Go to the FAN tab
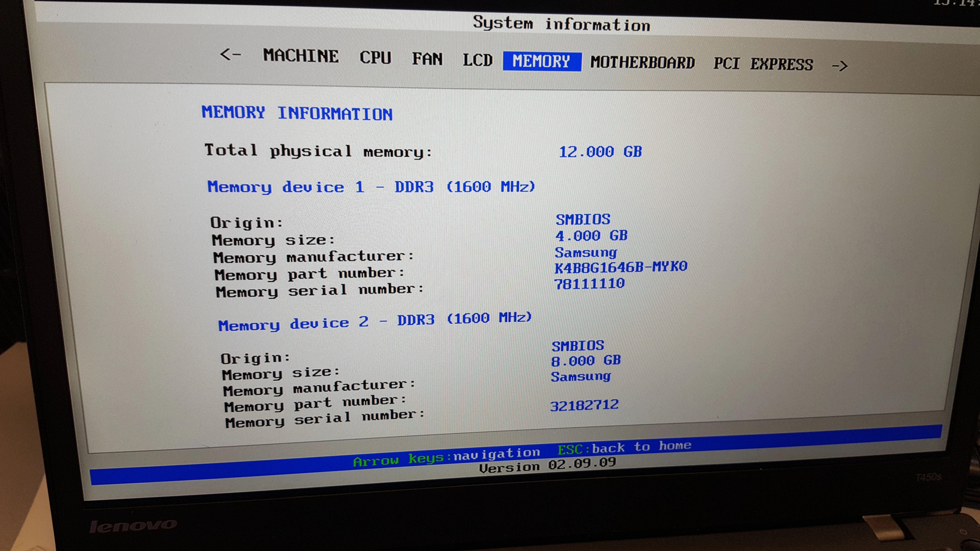This screenshot has width=980, height=551. click(427, 59)
